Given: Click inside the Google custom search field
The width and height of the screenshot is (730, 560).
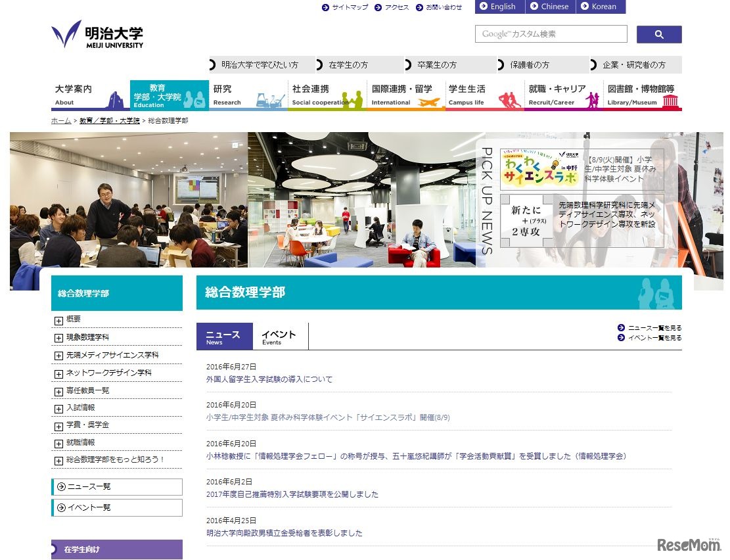Looking at the screenshot, I should [551, 34].
